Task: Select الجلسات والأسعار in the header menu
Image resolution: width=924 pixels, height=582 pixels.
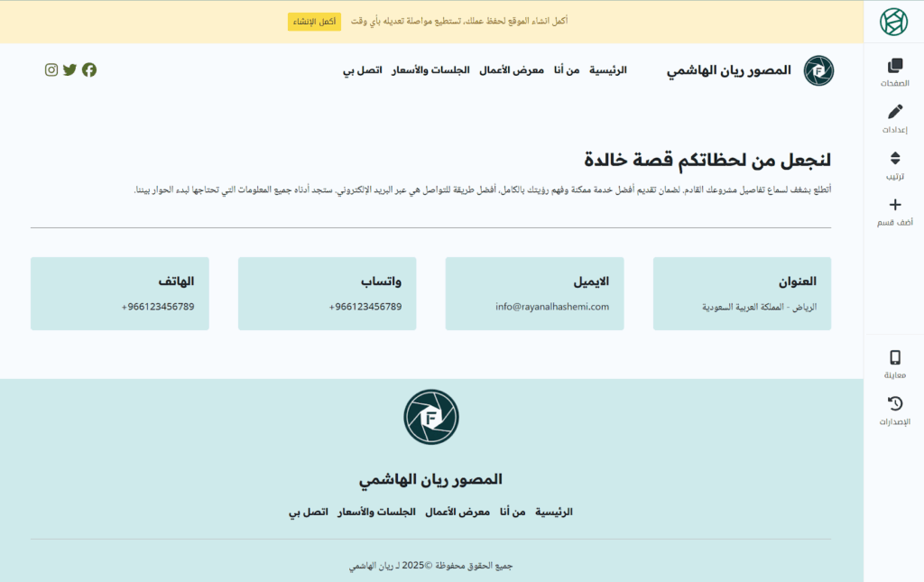Action: click(430, 70)
